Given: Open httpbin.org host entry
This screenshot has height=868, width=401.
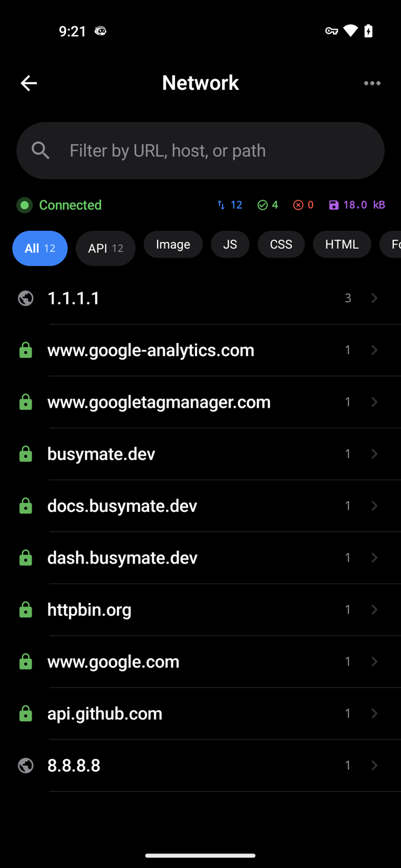Looking at the screenshot, I should pos(200,610).
